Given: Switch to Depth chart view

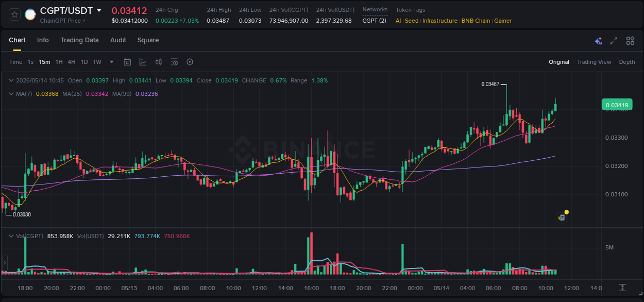Looking at the screenshot, I should [x=627, y=62].
